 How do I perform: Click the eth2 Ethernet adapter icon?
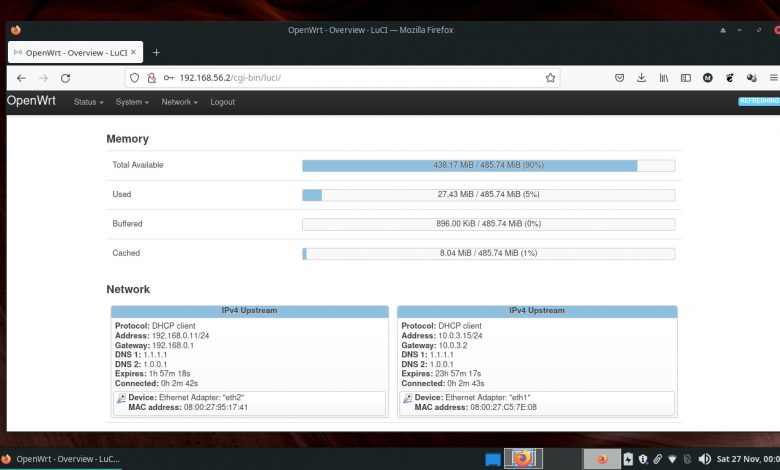coord(121,398)
